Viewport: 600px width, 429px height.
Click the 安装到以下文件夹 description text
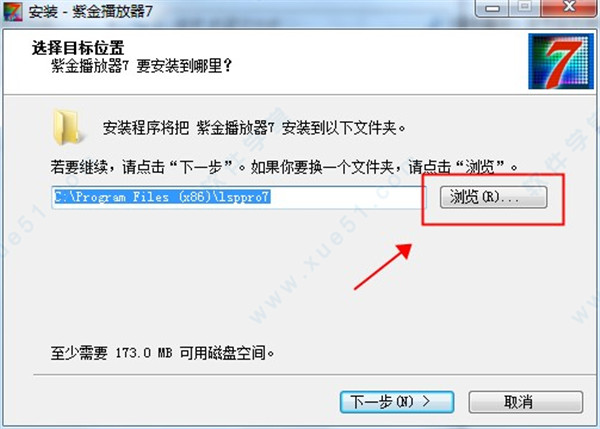(x=254, y=128)
